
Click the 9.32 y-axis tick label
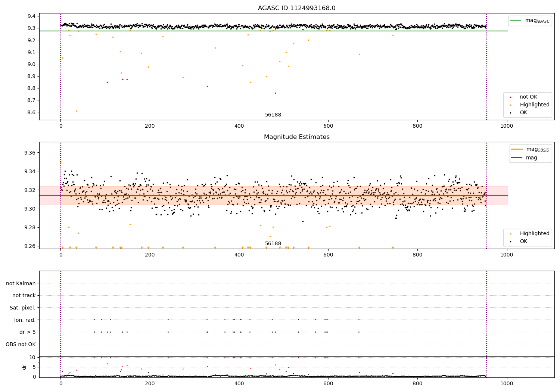(x=30, y=190)
